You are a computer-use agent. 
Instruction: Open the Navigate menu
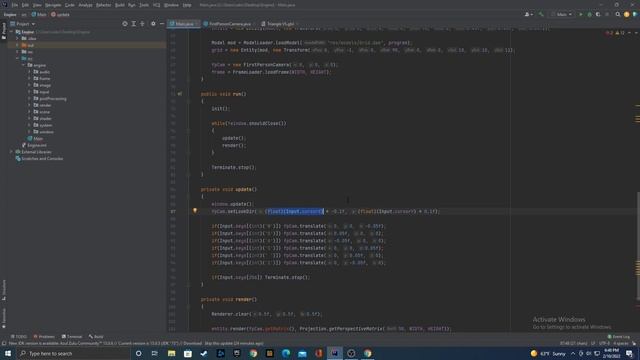[x=53, y=5]
